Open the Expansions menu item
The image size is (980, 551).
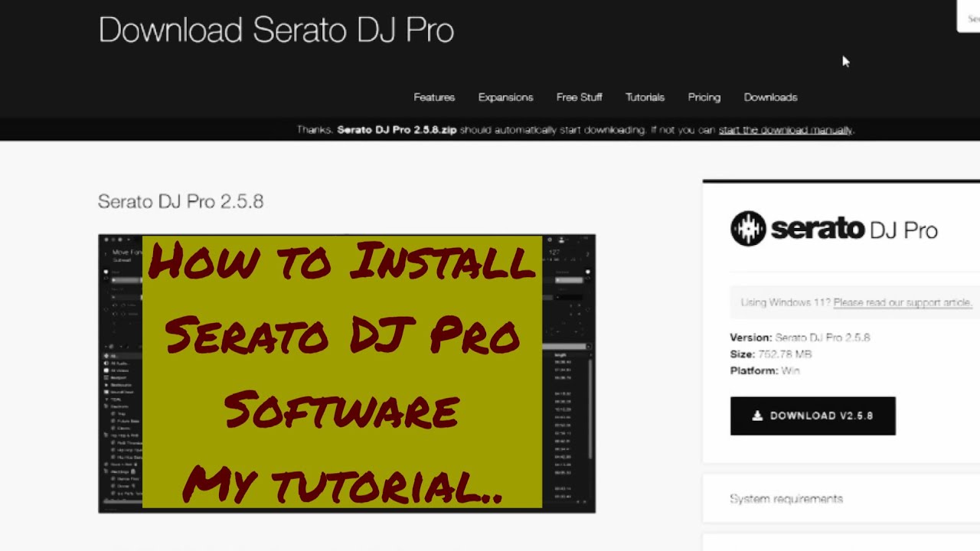(505, 97)
